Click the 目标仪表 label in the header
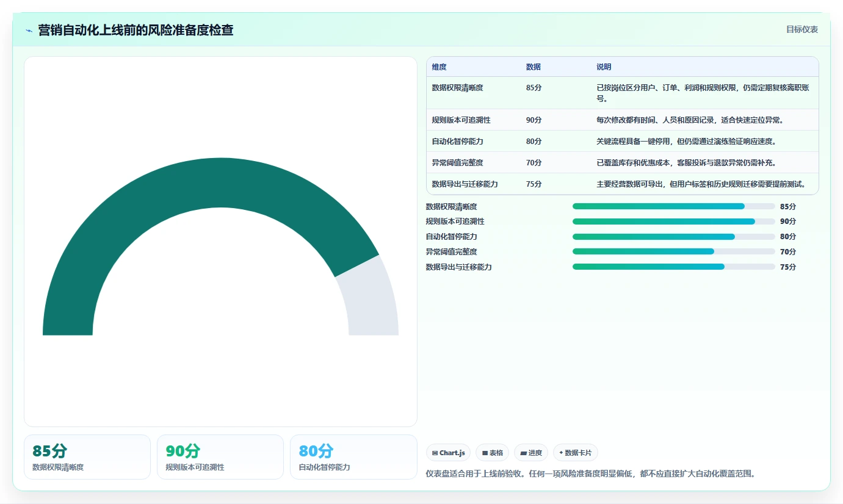The image size is (843, 504). tap(801, 29)
